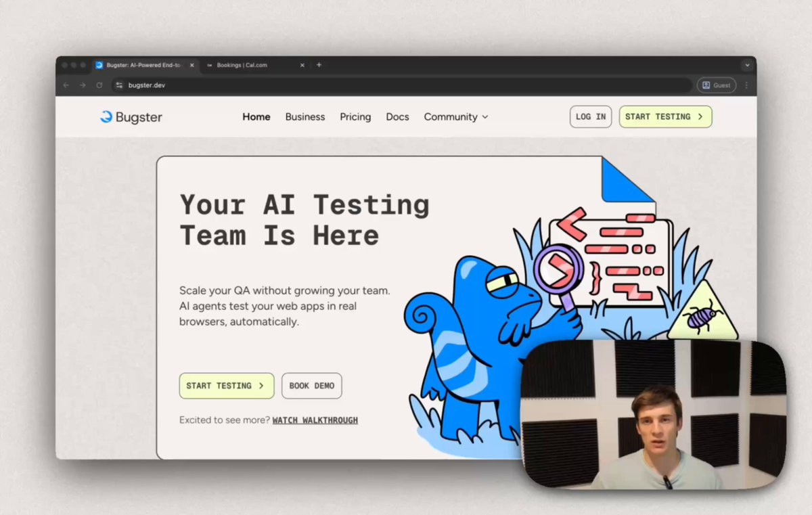Go forward in browser history
812x515 pixels.
pyautogui.click(x=83, y=85)
